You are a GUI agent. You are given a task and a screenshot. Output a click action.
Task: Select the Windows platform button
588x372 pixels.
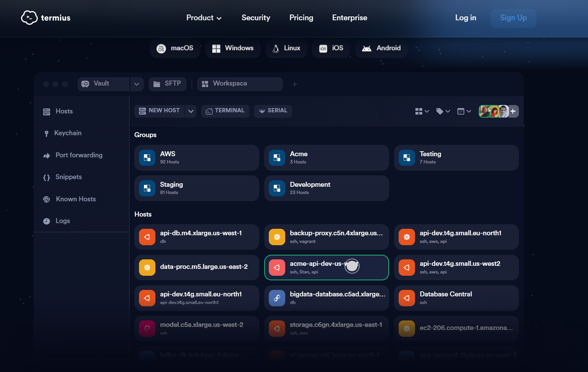(x=233, y=49)
